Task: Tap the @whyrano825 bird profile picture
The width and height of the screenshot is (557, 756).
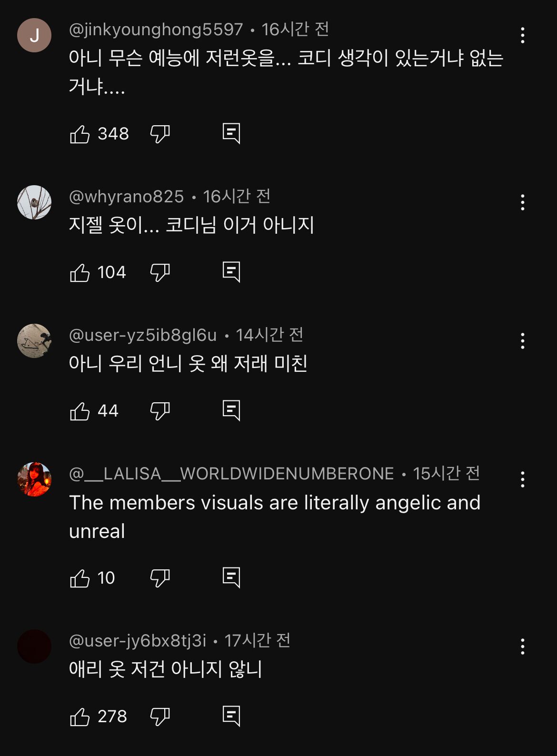Action: click(x=34, y=202)
